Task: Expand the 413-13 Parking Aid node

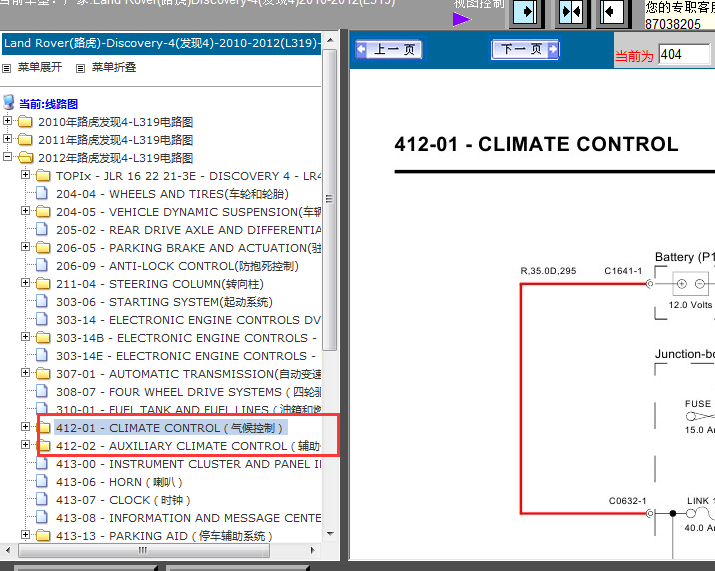Action: [x=26, y=535]
